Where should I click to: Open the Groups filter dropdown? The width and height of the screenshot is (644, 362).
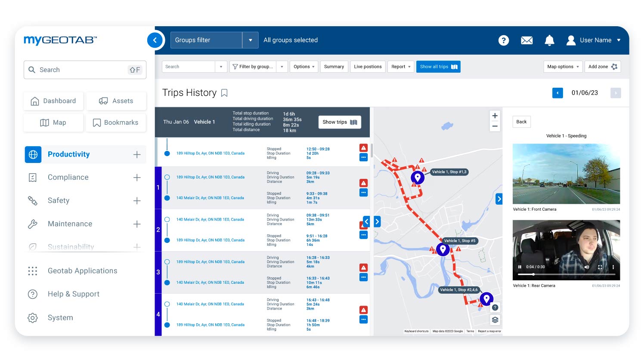[x=250, y=40]
